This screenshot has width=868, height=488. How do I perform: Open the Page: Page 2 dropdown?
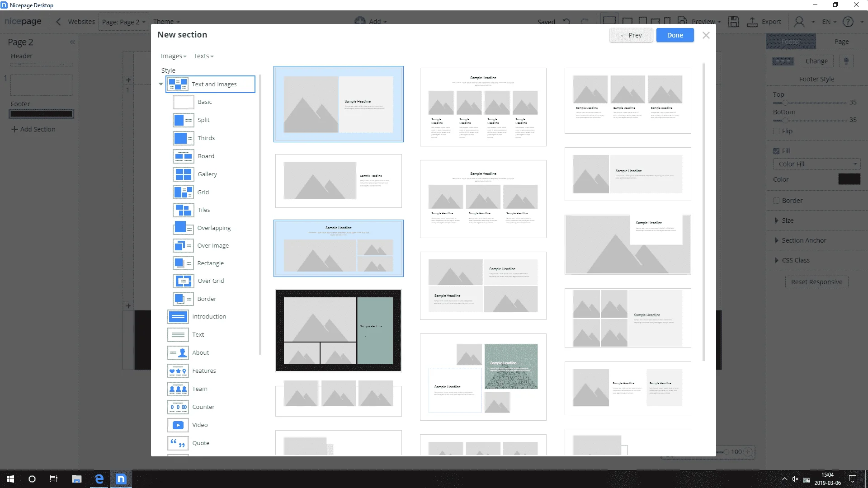pos(123,22)
